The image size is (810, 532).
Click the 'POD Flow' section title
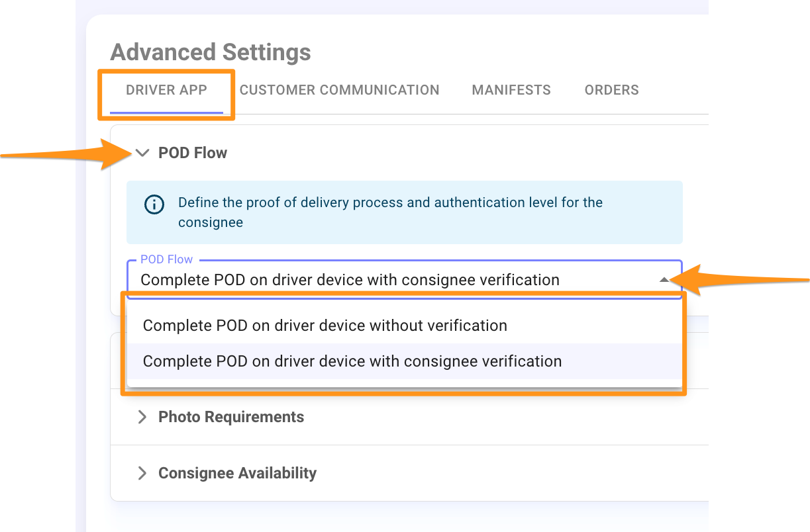(193, 153)
